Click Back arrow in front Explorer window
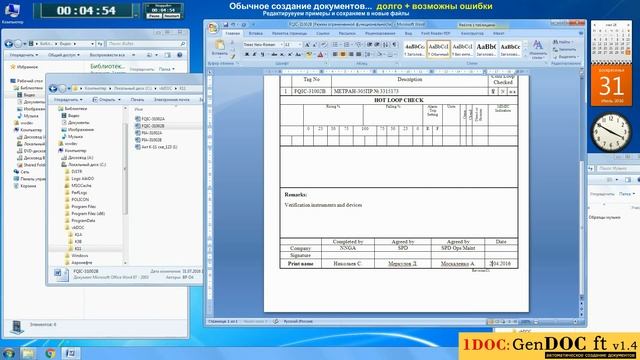This screenshot has width=640, height=360. pos(53,88)
